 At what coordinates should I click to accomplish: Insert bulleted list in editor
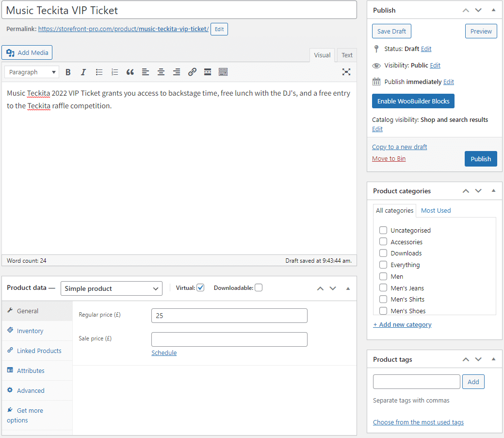[x=99, y=72]
